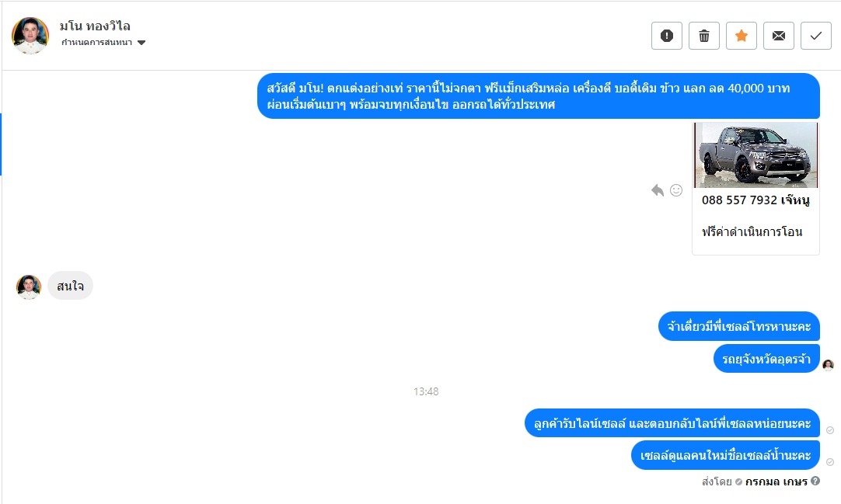The width and height of the screenshot is (841, 504).
Task: Select the สนใจ message bubble
Action: [70, 286]
